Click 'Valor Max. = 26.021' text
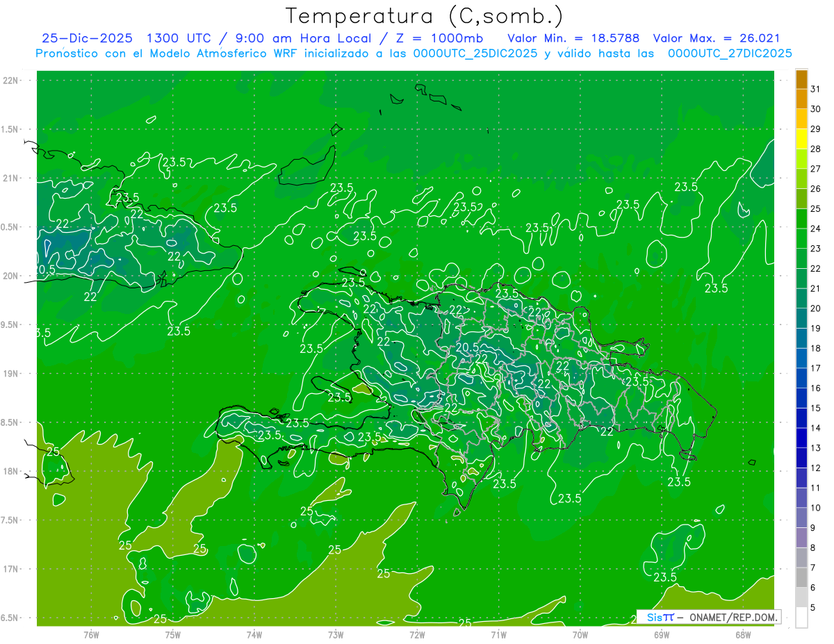This screenshot has width=834, height=644. click(x=716, y=38)
